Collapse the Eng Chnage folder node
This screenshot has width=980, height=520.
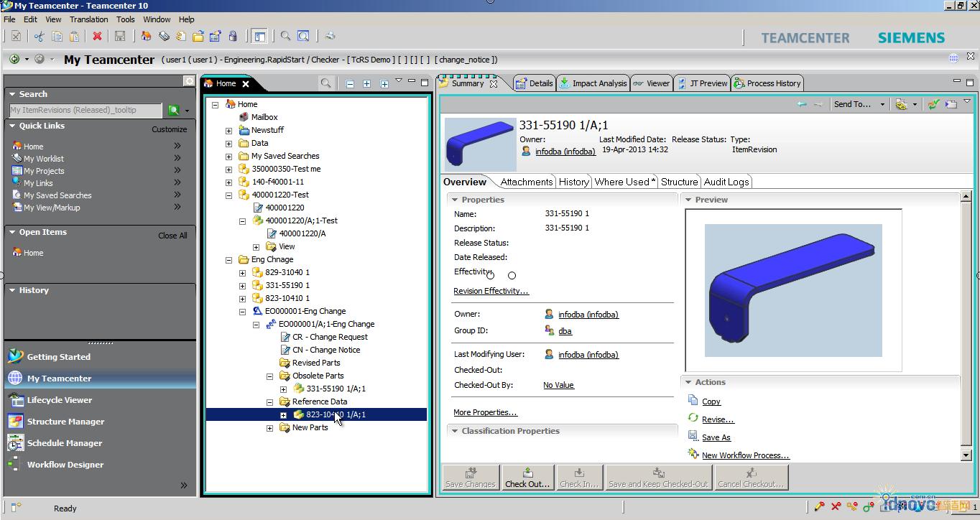tap(228, 259)
